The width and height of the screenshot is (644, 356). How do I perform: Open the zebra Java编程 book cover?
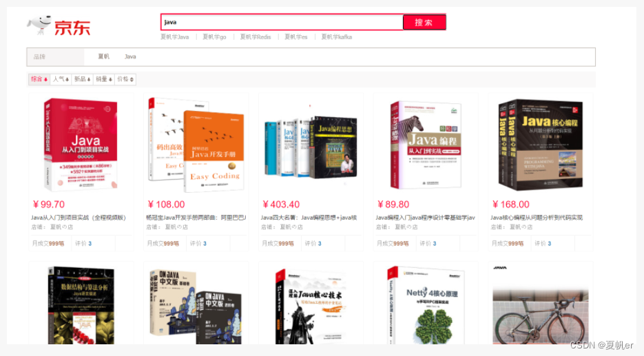point(426,145)
